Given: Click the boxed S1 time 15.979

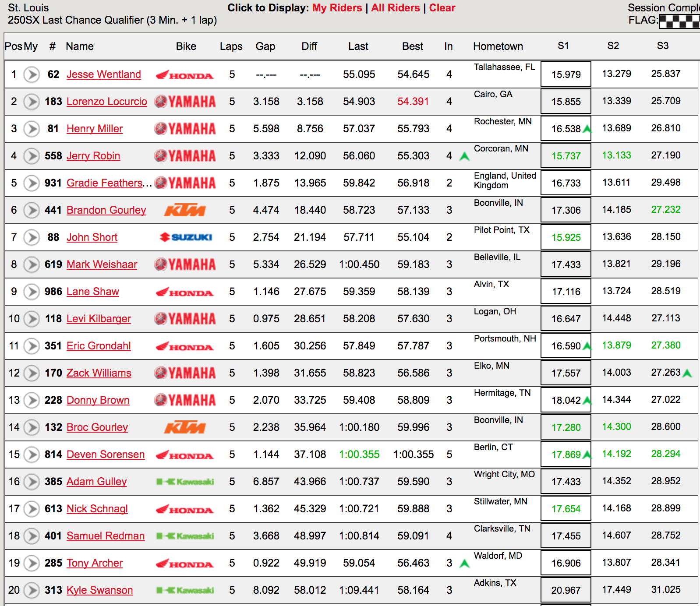Looking at the screenshot, I should pyautogui.click(x=566, y=74).
